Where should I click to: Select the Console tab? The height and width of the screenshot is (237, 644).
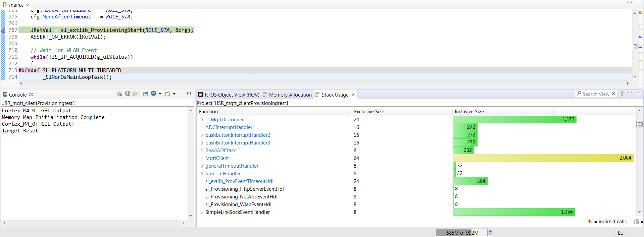point(18,95)
